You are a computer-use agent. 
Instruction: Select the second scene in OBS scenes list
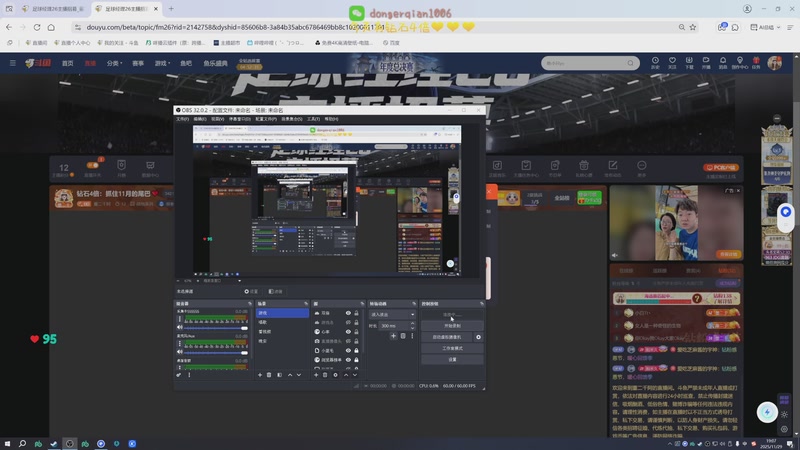tap(282, 322)
